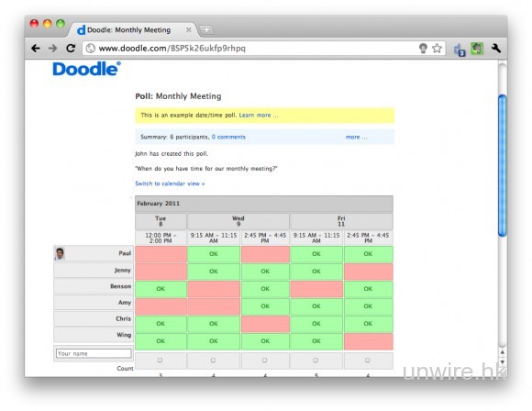The width and height of the screenshot is (532, 411).
Task: Open the Learn more link
Action: click(x=259, y=115)
